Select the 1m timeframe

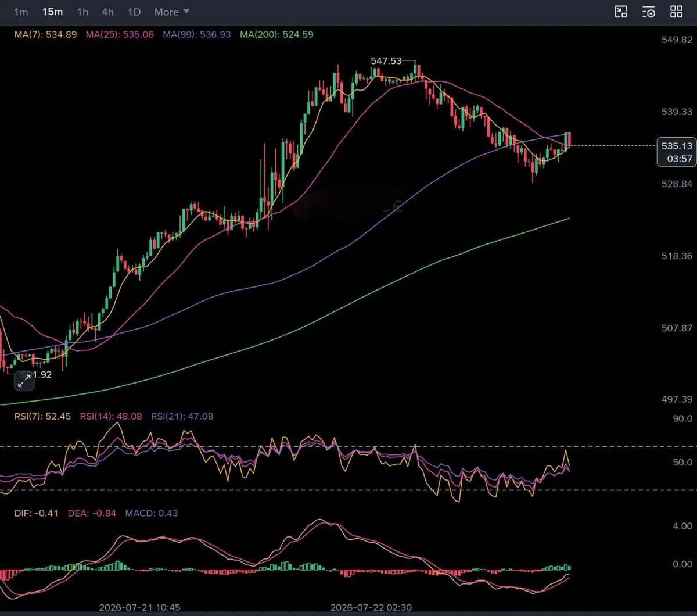21,12
